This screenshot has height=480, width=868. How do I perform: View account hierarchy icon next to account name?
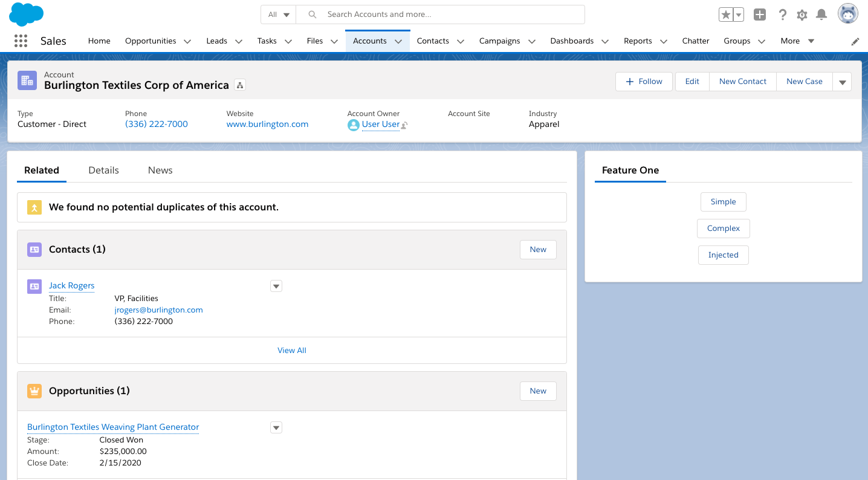tap(240, 85)
